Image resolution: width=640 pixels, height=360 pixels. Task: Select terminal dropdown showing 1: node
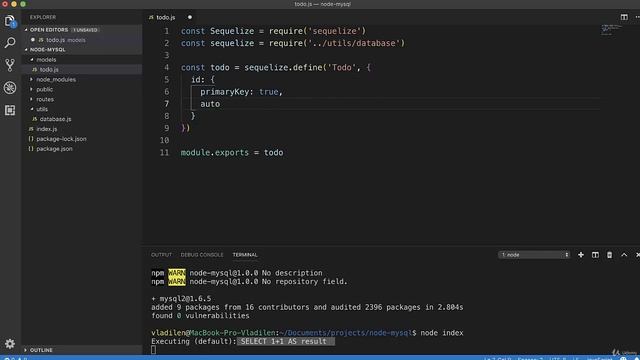pyautogui.click(x=534, y=255)
